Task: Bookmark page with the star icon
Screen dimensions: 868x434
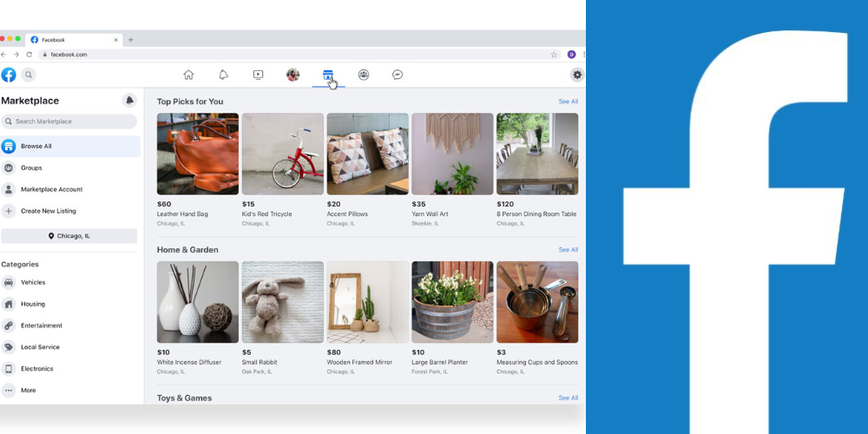Action: point(554,54)
